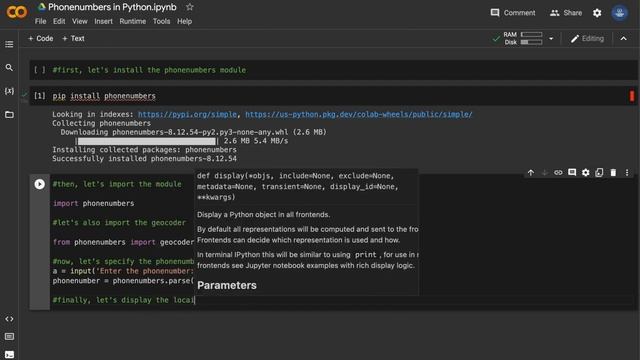Open the Files folder panel
This screenshot has height=360, width=640.
pyautogui.click(x=9, y=114)
